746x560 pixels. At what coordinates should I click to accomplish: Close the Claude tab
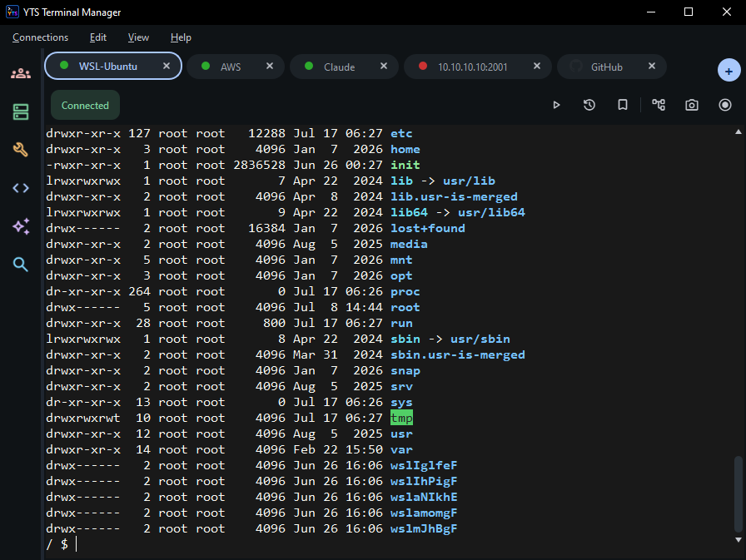tap(384, 66)
